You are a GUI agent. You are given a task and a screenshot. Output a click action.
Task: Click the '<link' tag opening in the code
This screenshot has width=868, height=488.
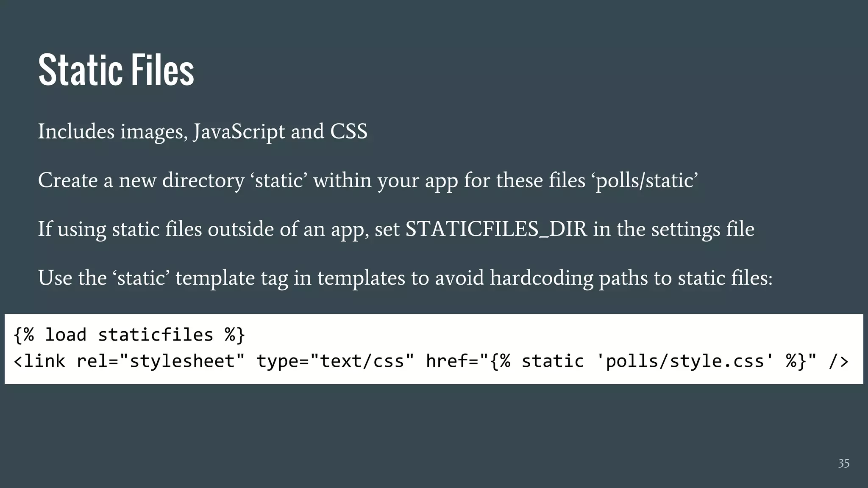point(39,361)
